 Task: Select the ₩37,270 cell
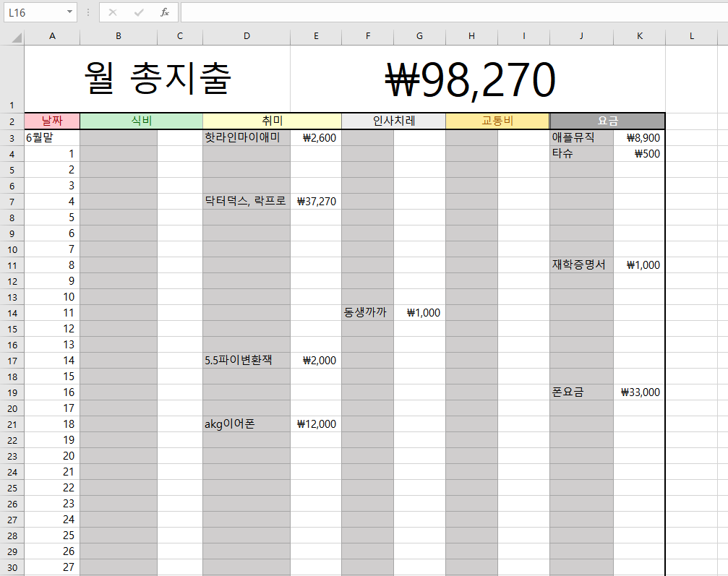(316, 202)
